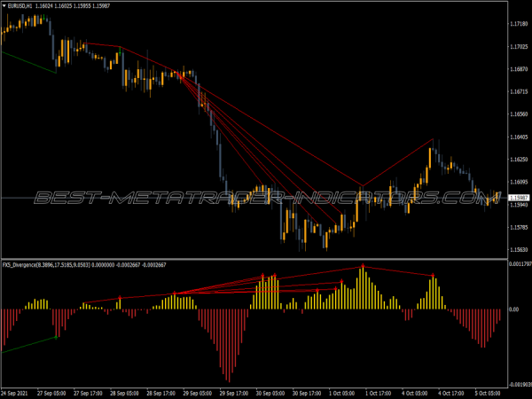Image resolution: width=532 pixels, height=399 pixels.
Task: Click time axis label 4 Oct 17:00
Action: click(451, 394)
